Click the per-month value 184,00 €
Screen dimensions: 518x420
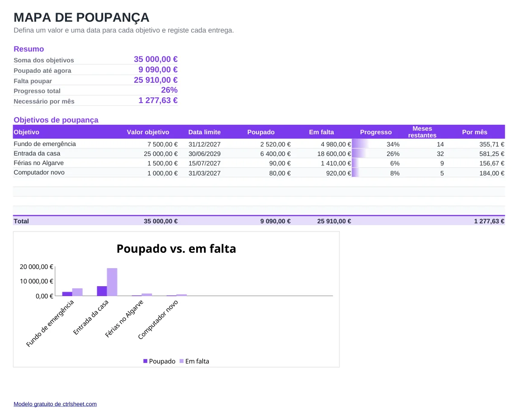point(492,173)
